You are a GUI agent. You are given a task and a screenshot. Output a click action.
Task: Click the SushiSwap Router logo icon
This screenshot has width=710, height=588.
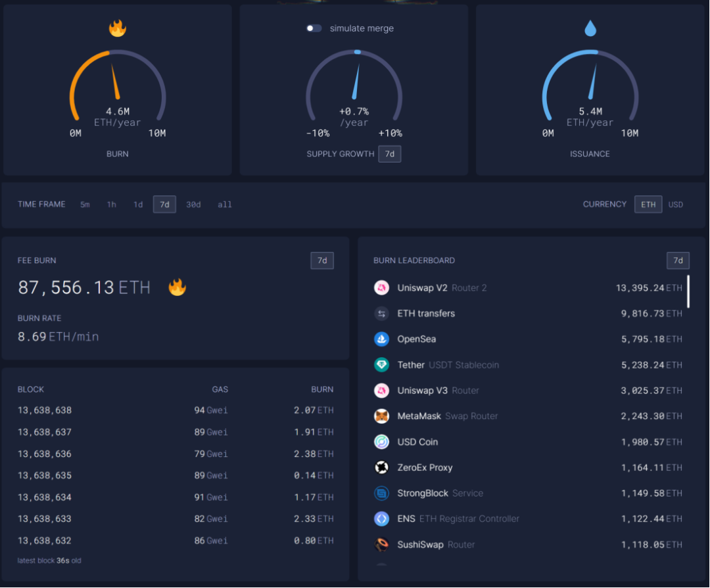[x=382, y=545]
